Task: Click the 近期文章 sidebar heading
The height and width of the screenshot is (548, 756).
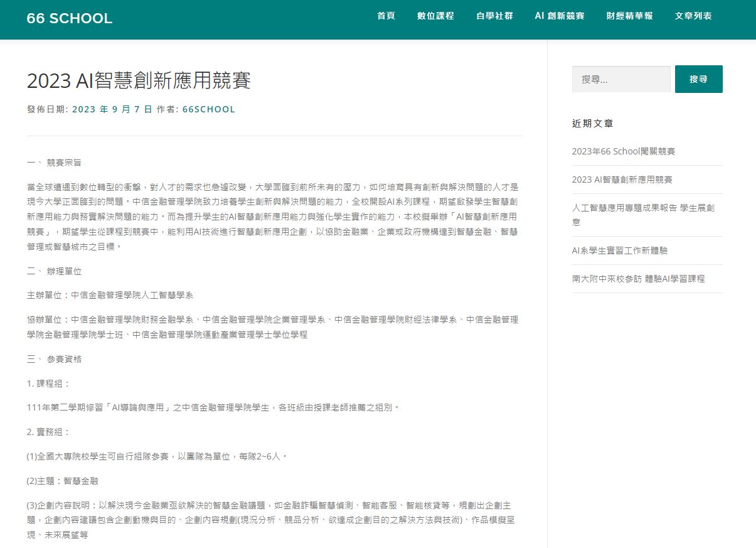Action: coord(592,124)
